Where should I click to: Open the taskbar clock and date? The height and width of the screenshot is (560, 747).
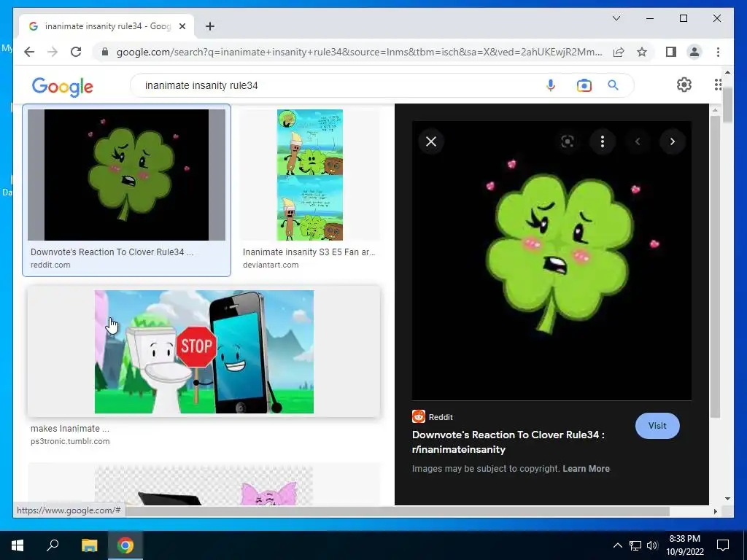coord(684,545)
